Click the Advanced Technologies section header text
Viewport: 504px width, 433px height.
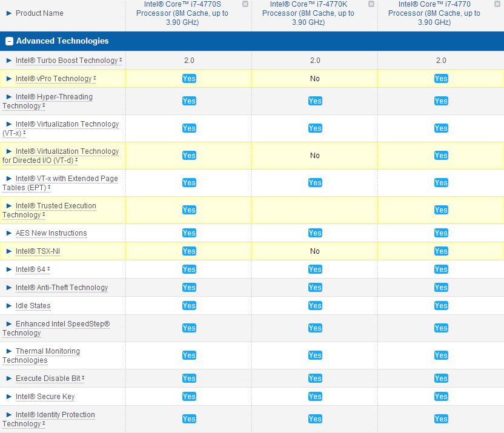(62, 41)
